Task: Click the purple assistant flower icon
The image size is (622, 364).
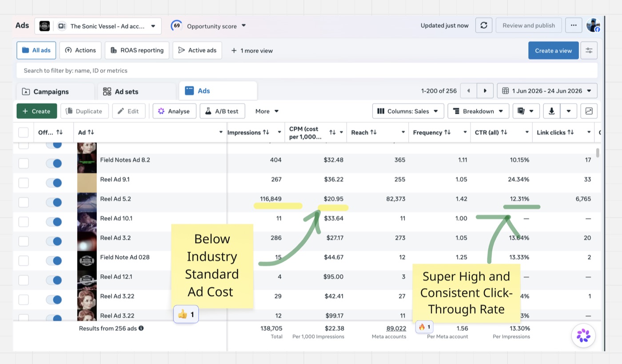Action: 583,336
